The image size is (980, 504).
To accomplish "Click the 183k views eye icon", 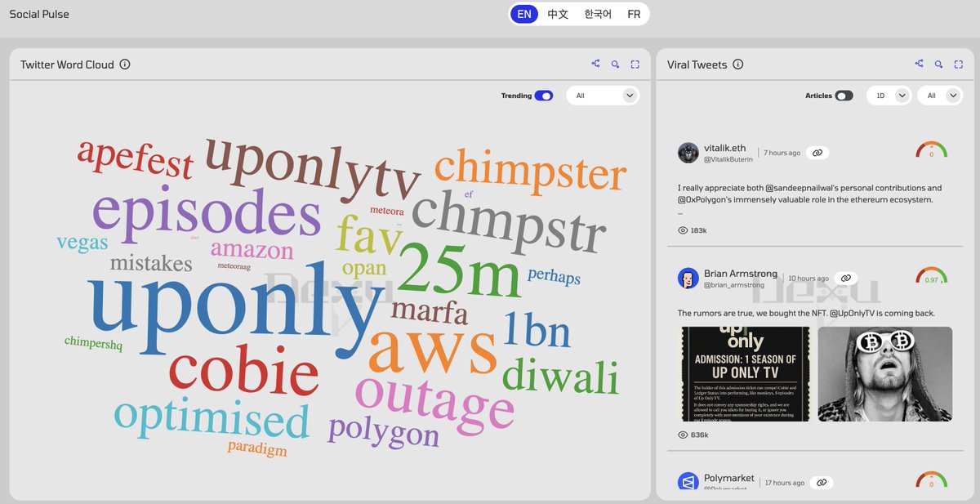I will (x=683, y=230).
